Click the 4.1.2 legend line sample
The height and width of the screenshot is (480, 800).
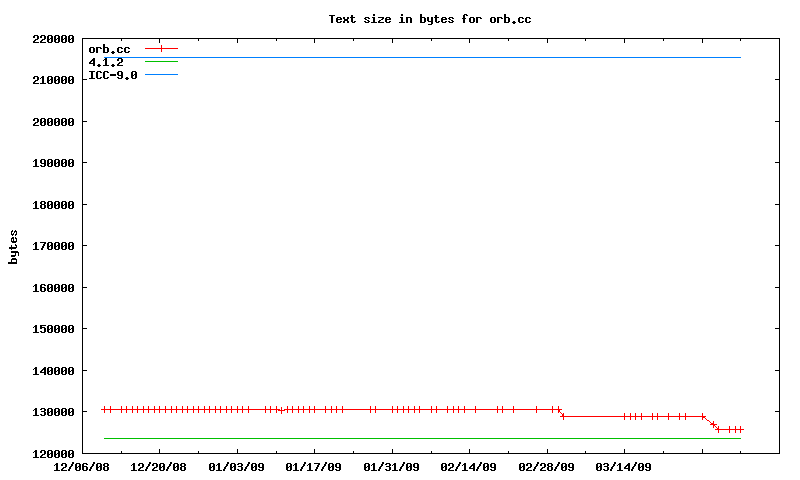pos(161,61)
